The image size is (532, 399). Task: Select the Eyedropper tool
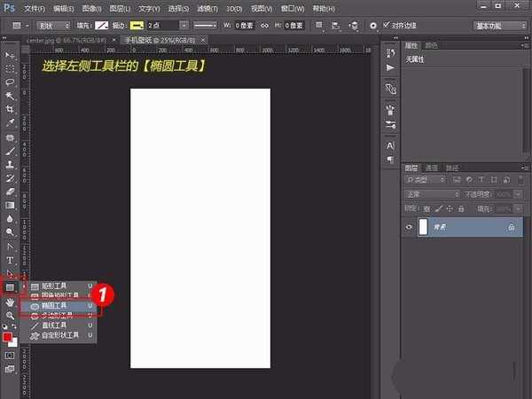[10, 123]
